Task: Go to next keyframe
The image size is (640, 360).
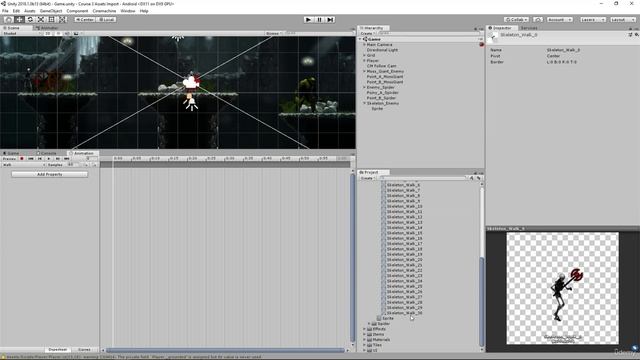Action: click(58, 158)
